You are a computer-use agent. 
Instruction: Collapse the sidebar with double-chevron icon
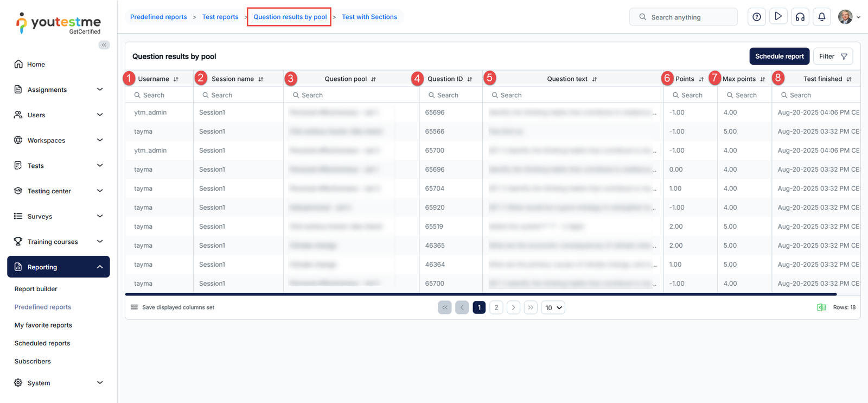(x=104, y=45)
